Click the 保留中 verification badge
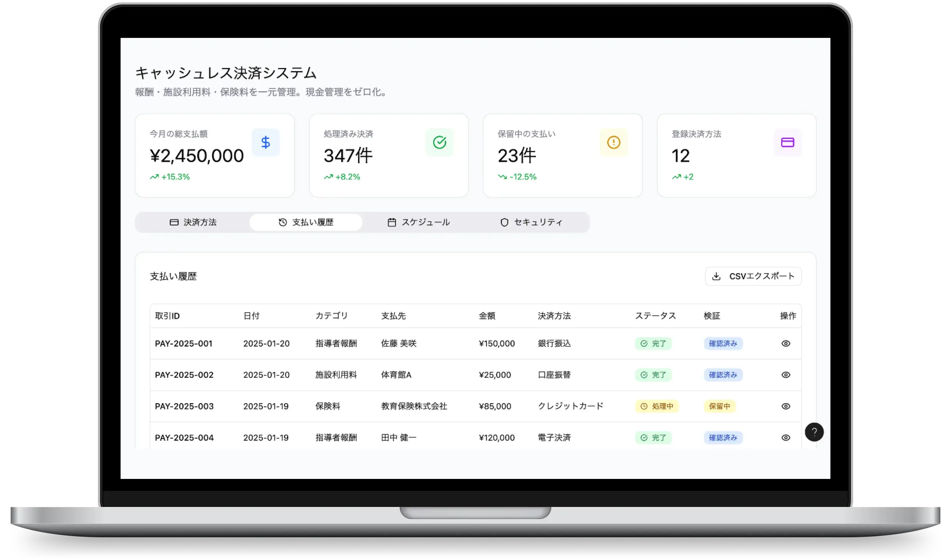Viewport: 951px width, 560px height. (x=719, y=406)
